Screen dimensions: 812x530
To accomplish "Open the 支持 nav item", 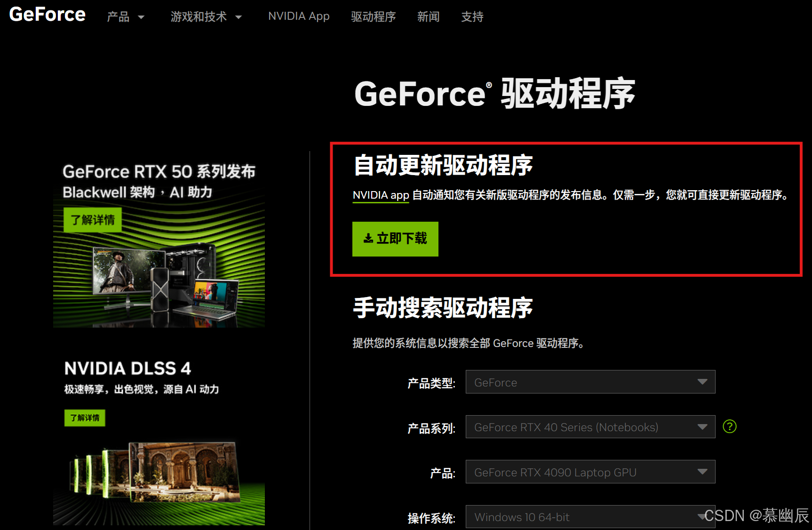I will click(x=472, y=17).
